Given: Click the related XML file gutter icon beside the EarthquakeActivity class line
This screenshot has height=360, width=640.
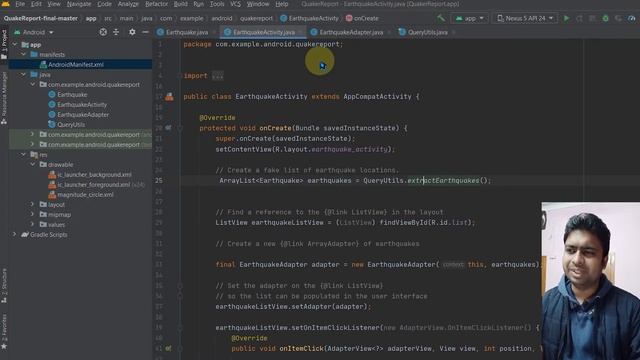Looking at the screenshot, I should pos(169,97).
